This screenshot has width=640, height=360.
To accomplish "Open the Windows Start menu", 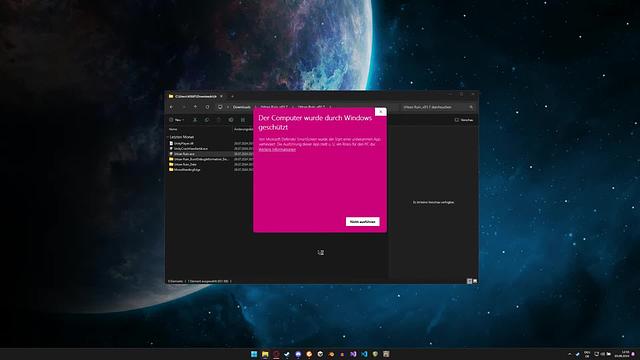I will click(254, 354).
